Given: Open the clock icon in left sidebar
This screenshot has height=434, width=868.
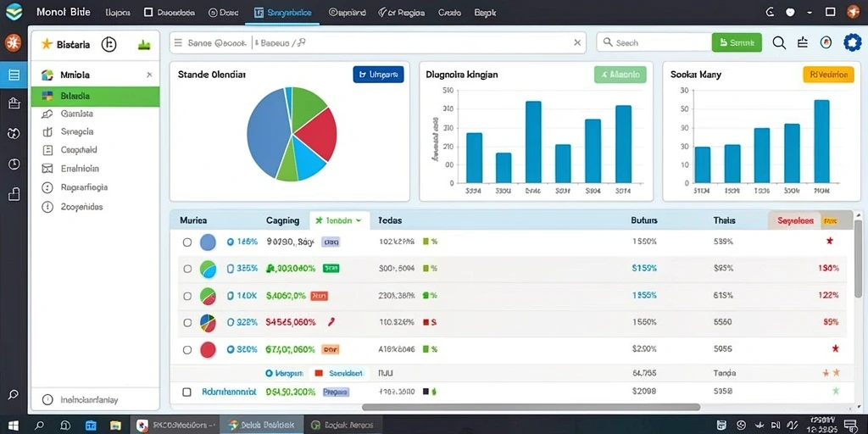Looking at the screenshot, I should pos(14,164).
